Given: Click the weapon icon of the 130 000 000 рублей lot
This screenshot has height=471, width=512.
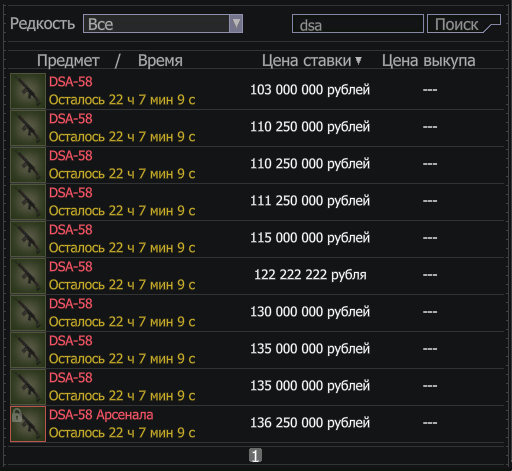Looking at the screenshot, I should [28, 313].
